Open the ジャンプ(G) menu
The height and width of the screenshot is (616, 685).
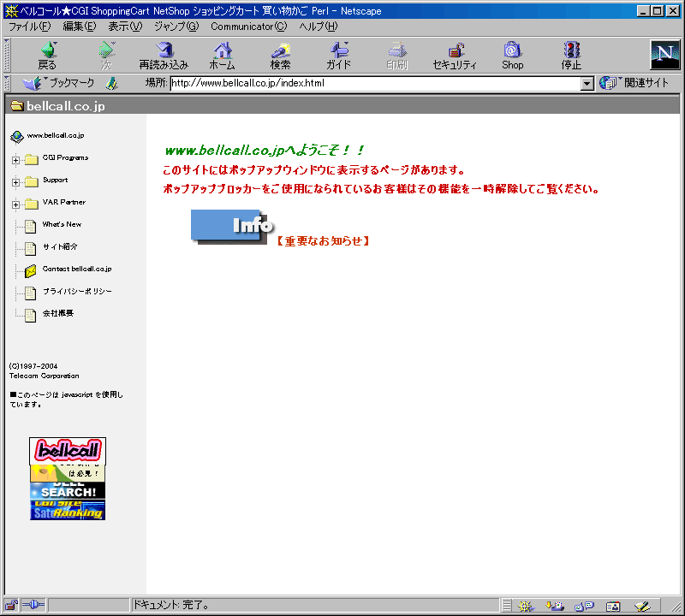pos(176,27)
